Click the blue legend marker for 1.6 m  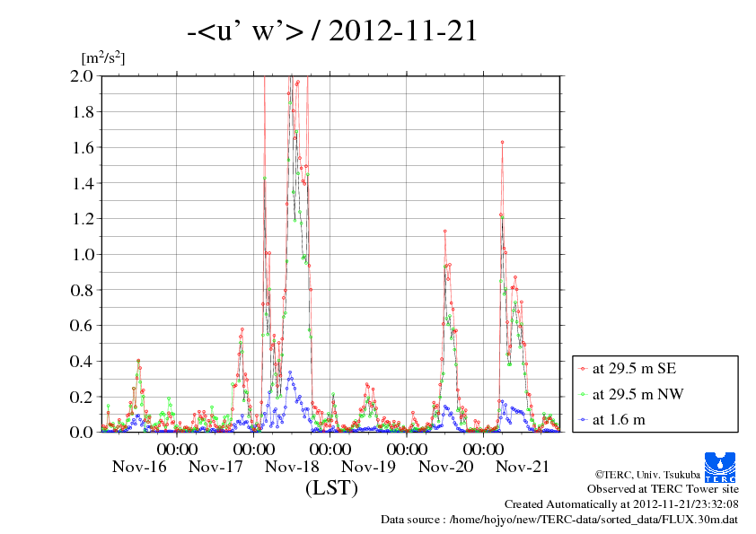(x=583, y=420)
